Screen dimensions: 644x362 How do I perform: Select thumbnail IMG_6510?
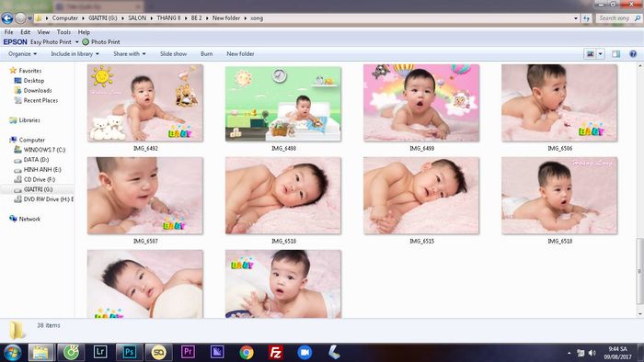coord(283,196)
